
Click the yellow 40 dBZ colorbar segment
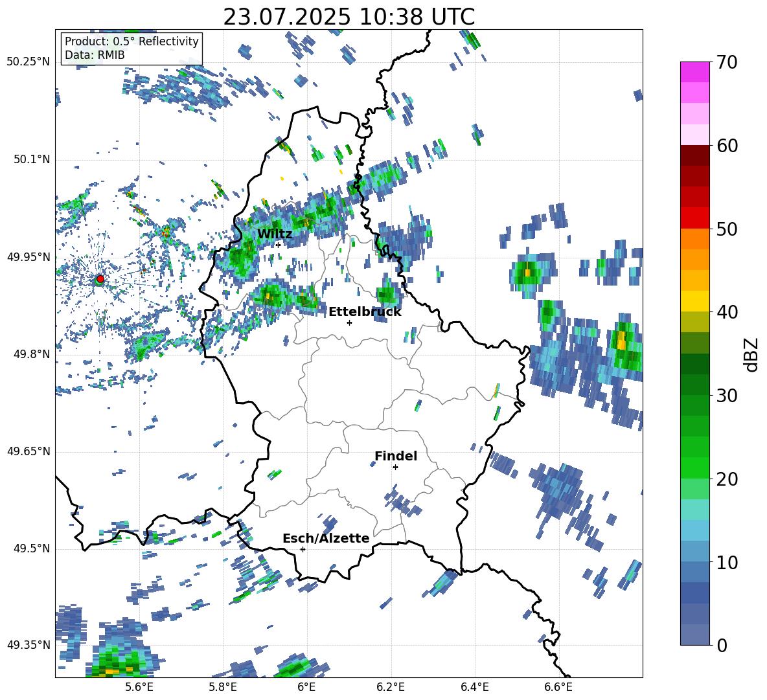694,301
